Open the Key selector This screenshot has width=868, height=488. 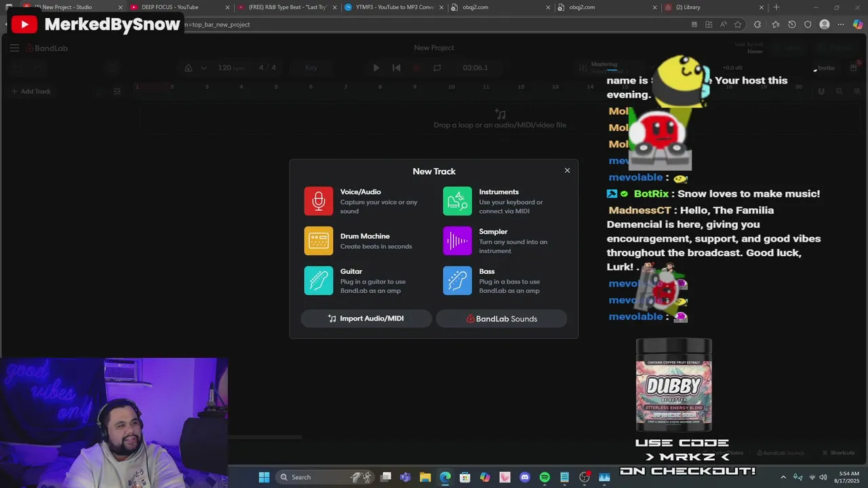point(311,68)
